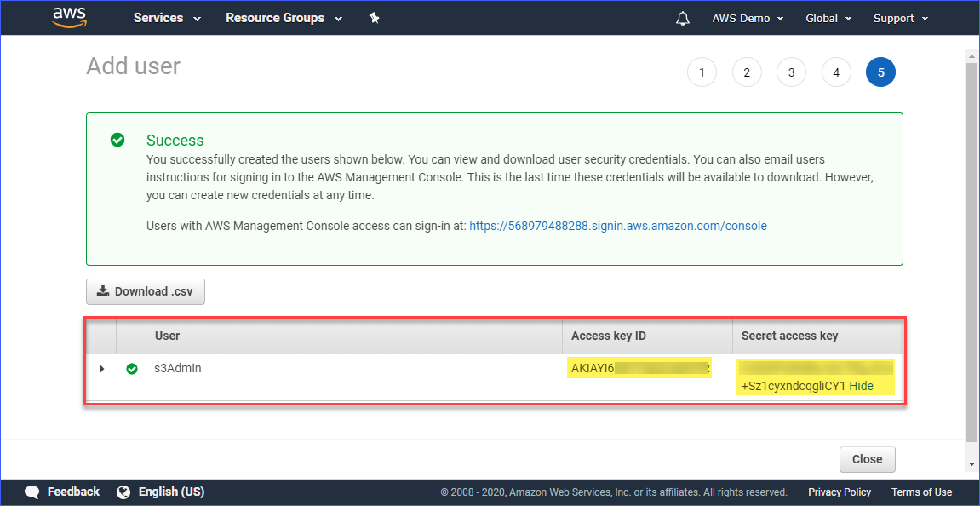Viewport: 980px width, 506px height.
Task: Click the vertical scrollbar on the right
Action: tap(971, 256)
